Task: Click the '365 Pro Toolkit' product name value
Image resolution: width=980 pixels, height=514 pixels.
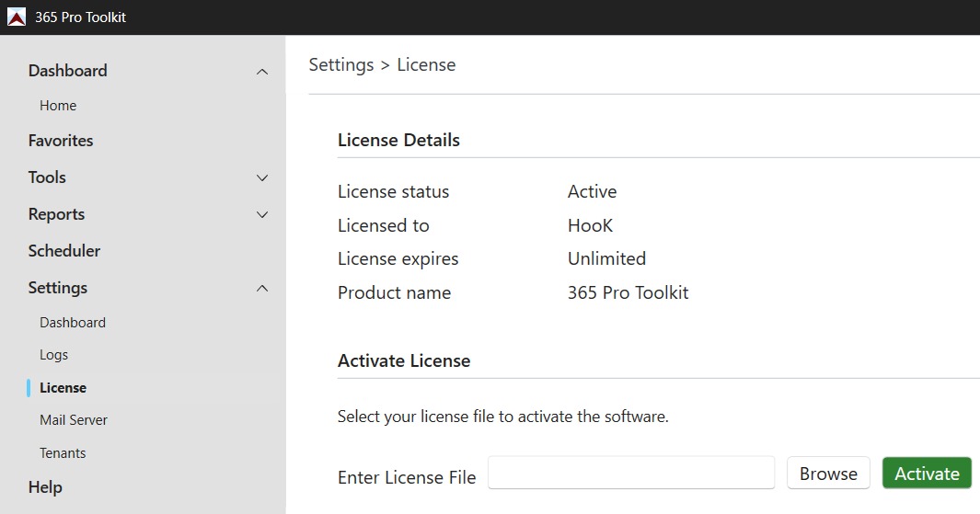Action: pos(628,293)
